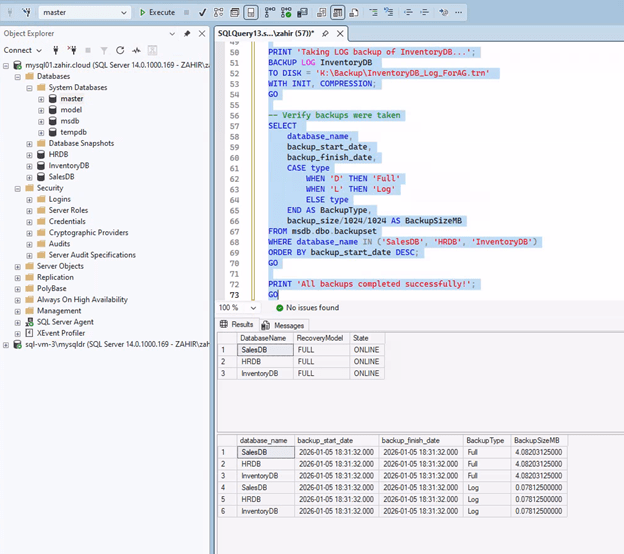Run the query with the Execute button
Viewport: 624px width, 554px height.
(x=157, y=13)
